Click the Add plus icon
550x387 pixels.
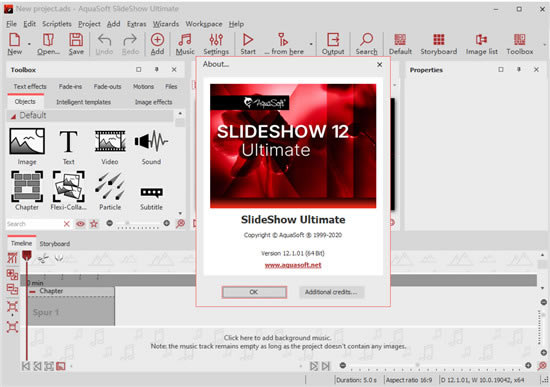click(157, 44)
